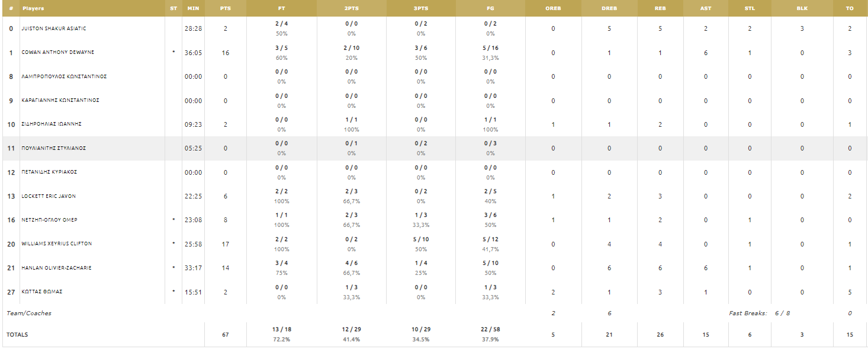Click the ST starter column header
This screenshot has width=868, height=349.
[x=173, y=8]
